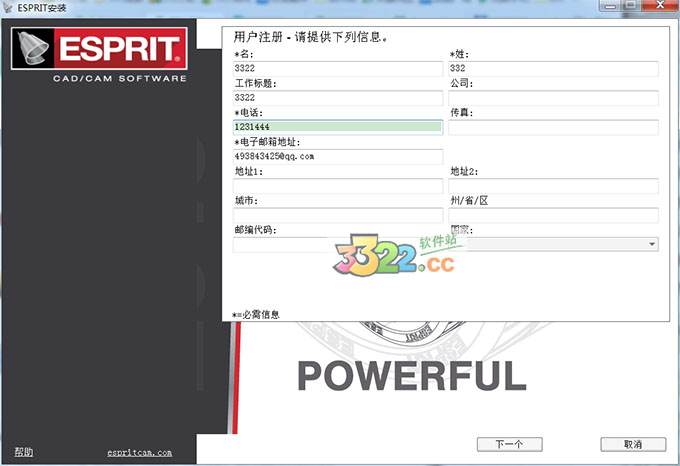Close the ESPRIT installer window

[x=660, y=5]
